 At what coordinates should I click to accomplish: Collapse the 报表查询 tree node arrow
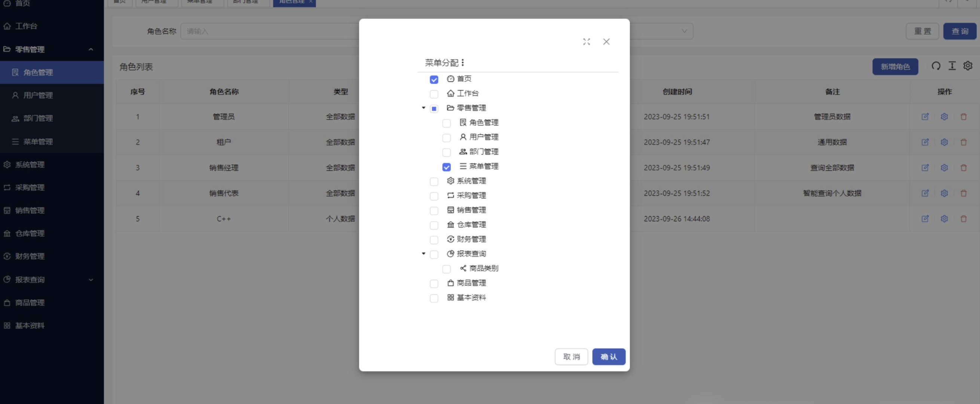[x=423, y=254]
